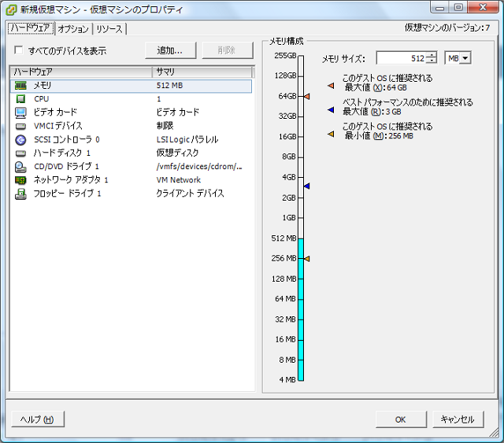The image size is (504, 443).
Task: Select the hard disk 1 (ハード ディスク 1) label
Action: click(x=62, y=153)
